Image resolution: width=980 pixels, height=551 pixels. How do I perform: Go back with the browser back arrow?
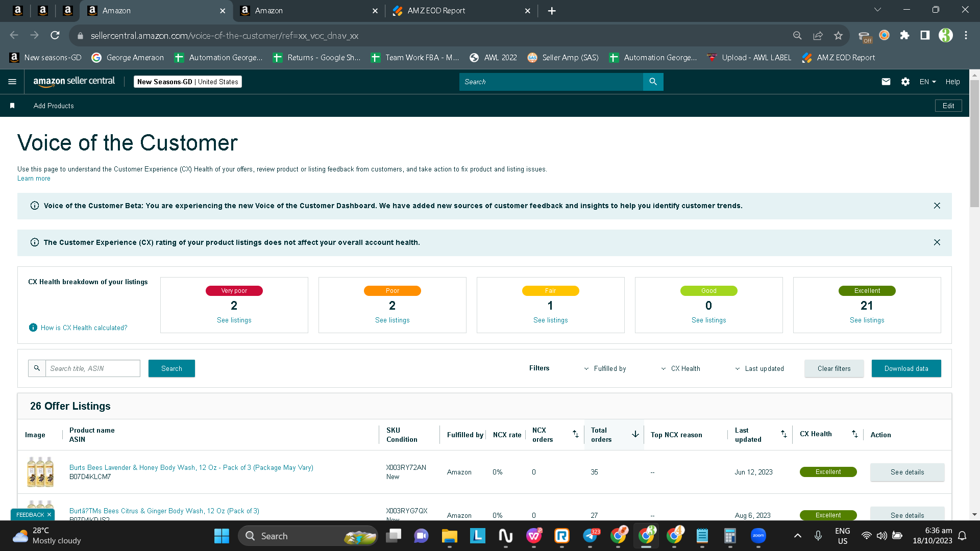coord(14,35)
